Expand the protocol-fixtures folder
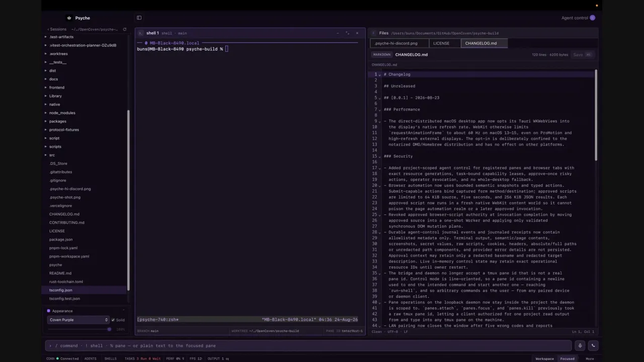The width and height of the screenshot is (644, 362). pyautogui.click(x=46, y=130)
